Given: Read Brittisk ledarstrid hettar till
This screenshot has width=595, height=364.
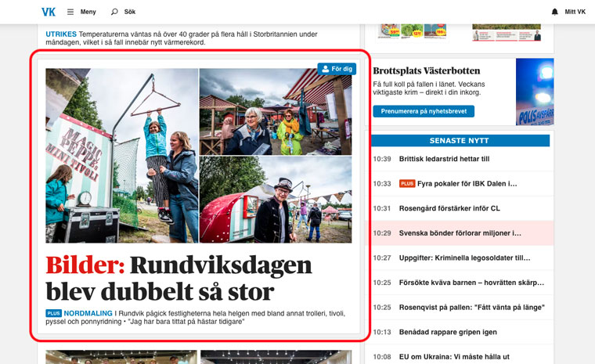Looking at the screenshot, I should 444,159.
